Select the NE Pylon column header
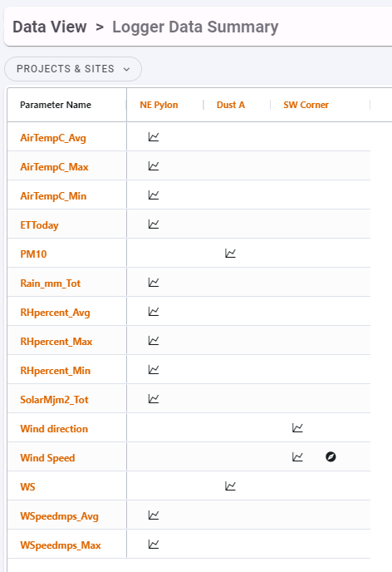 coord(159,105)
